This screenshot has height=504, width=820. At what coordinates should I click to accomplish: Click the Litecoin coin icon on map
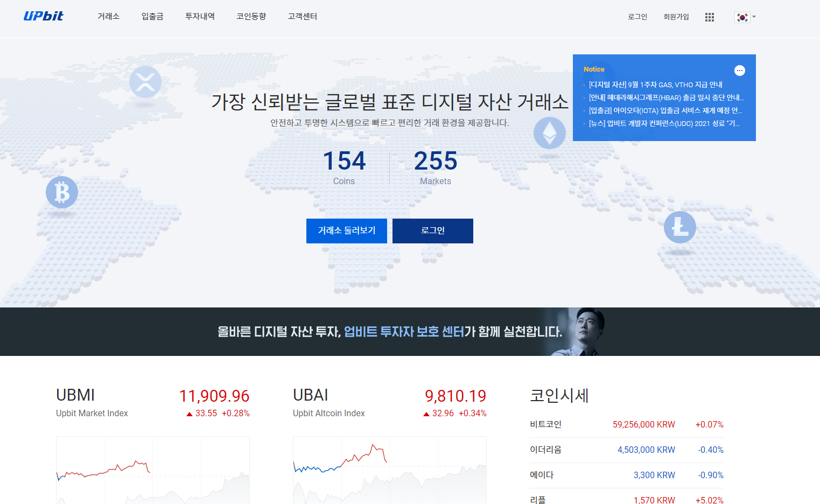click(x=679, y=227)
